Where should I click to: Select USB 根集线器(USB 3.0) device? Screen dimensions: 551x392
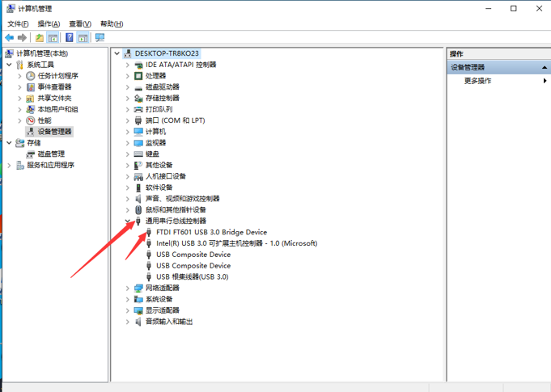[193, 277]
